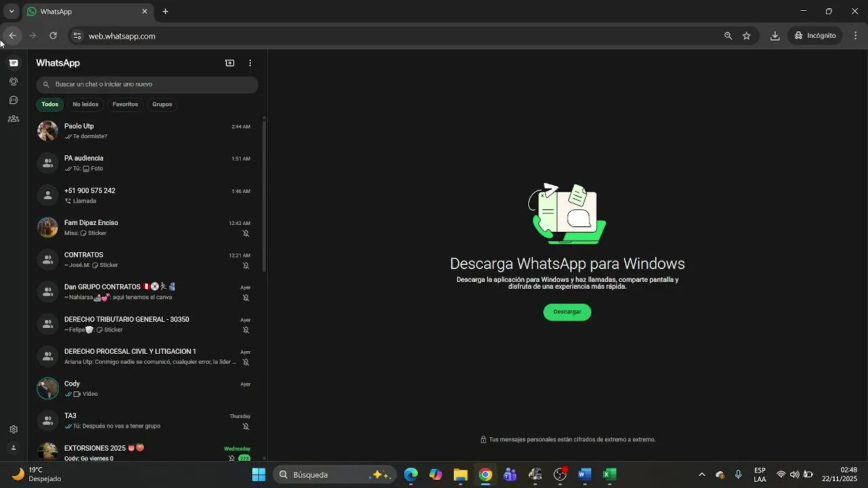The width and height of the screenshot is (868, 488).
Task: Open Dan GRUPO CONTRATOS chat
Action: pos(144,292)
